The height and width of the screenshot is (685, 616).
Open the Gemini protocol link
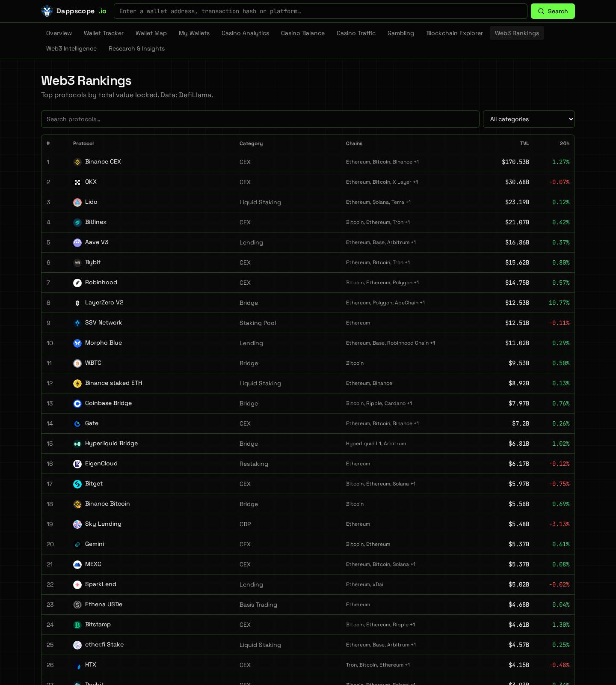(x=95, y=544)
